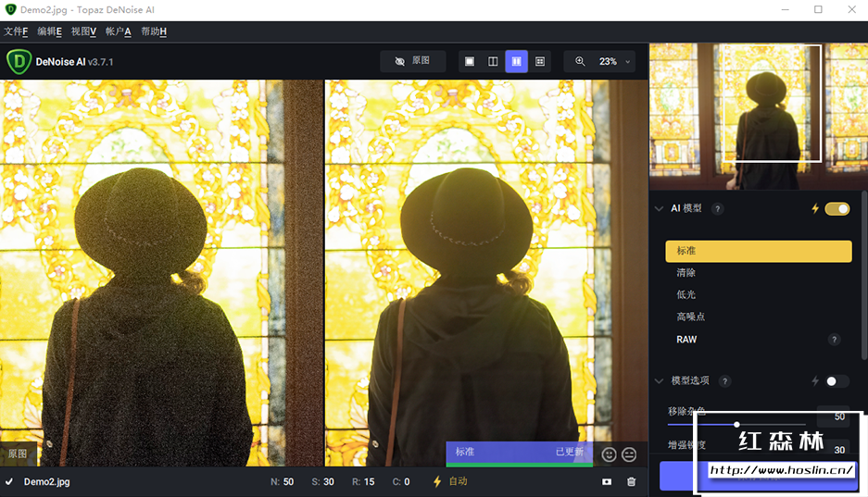Toggle the 原图 original view button

coord(412,61)
